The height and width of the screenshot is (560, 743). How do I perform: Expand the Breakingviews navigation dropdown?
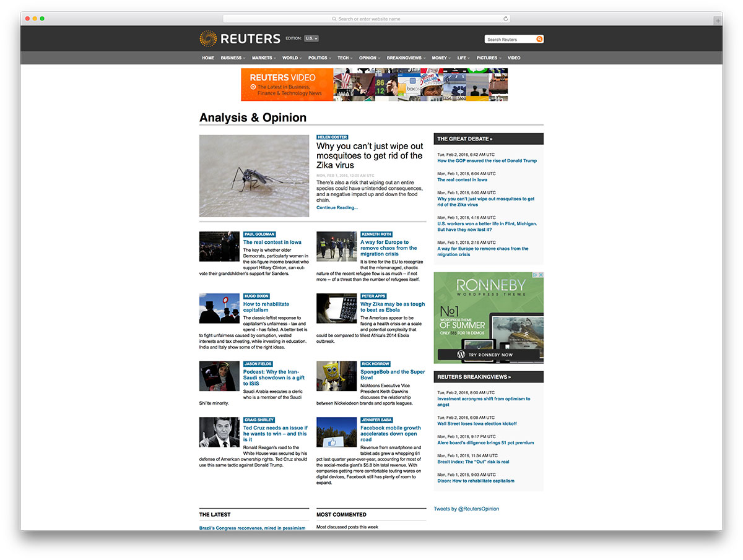406,58
